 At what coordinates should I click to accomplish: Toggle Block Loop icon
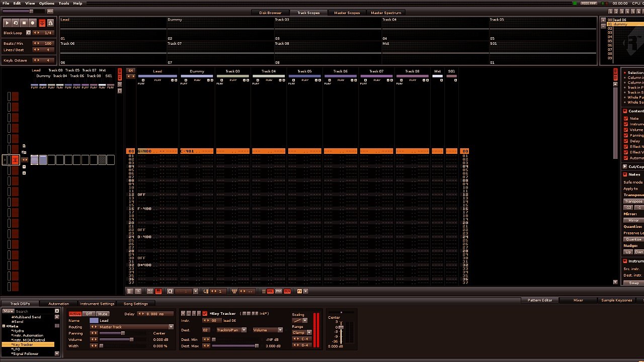point(28,33)
